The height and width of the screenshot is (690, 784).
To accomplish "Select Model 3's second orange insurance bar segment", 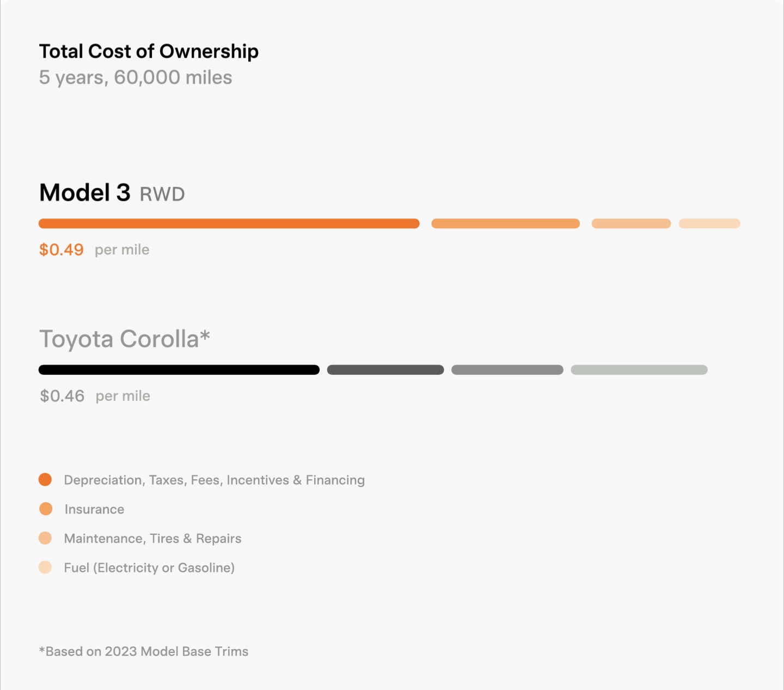I will [505, 223].
